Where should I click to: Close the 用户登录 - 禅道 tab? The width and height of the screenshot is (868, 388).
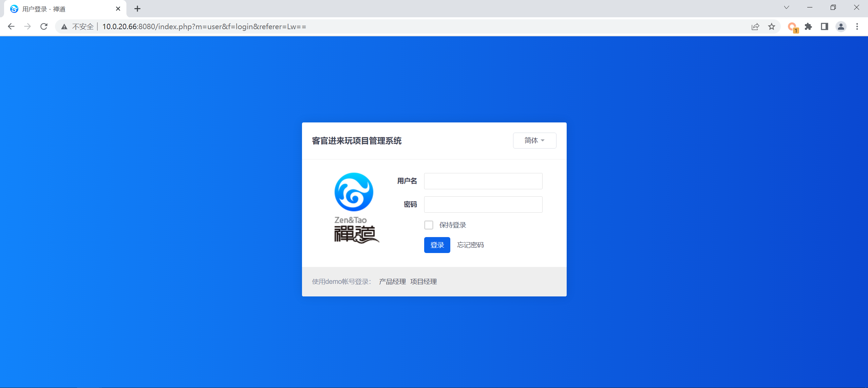(x=118, y=9)
